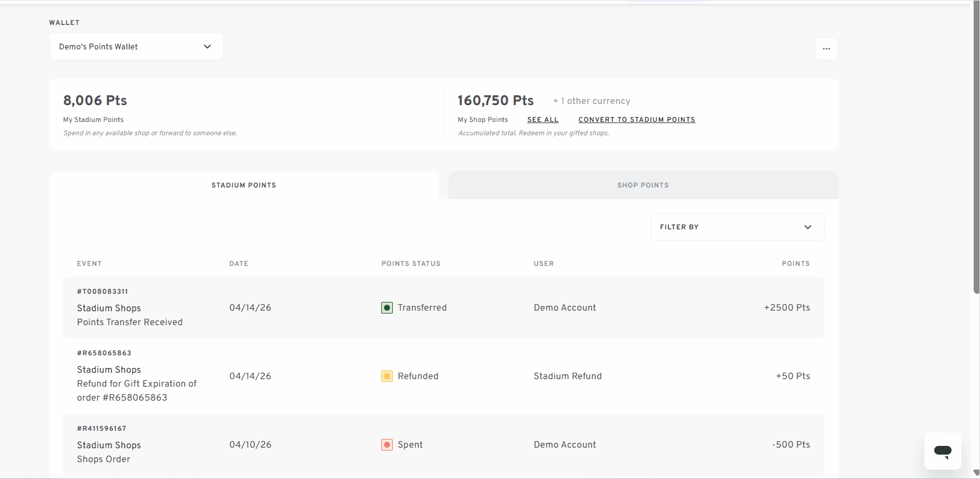The height and width of the screenshot is (479, 980).
Task: Click the See All link
Action: [543, 120]
